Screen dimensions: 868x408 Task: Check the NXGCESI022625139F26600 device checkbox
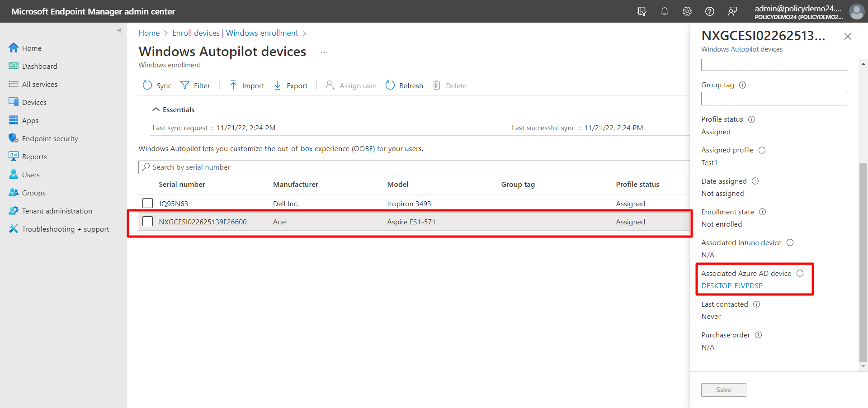(x=147, y=221)
